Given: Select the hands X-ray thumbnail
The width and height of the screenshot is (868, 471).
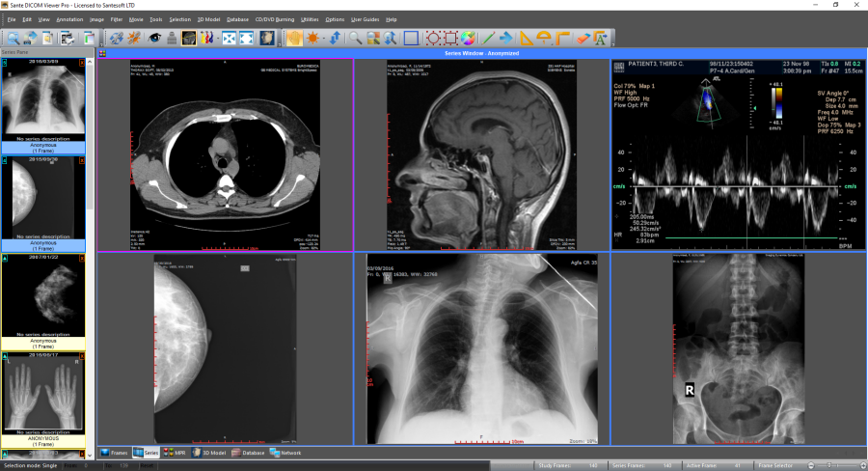Looking at the screenshot, I should (x=44, y=395).
